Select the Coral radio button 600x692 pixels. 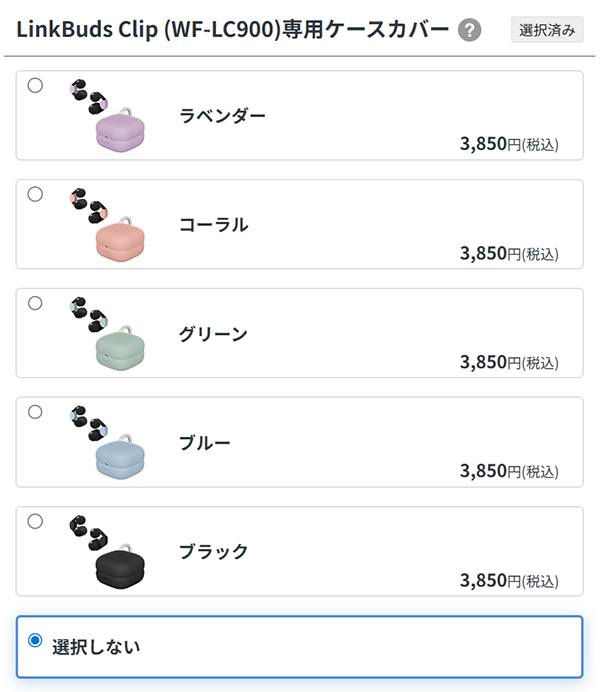pos(35,194)
